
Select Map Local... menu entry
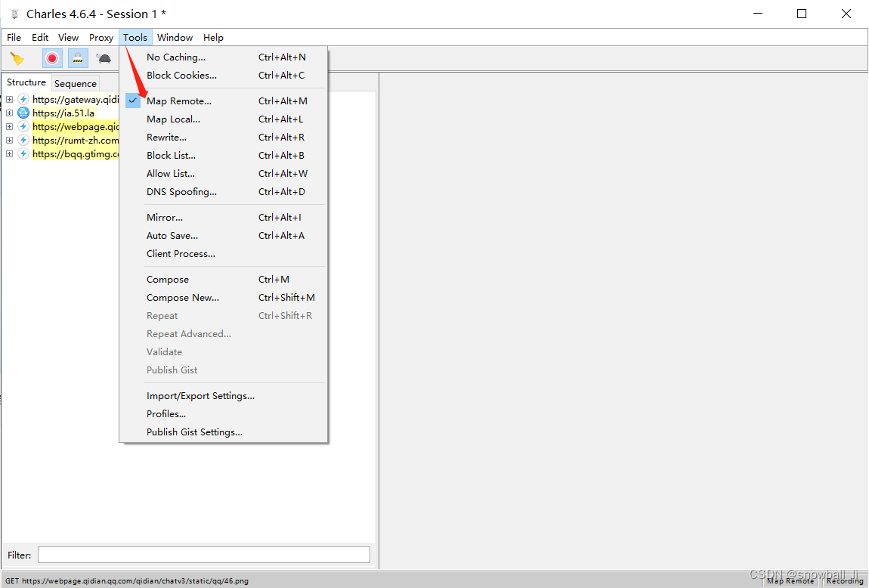click(224, 119)
